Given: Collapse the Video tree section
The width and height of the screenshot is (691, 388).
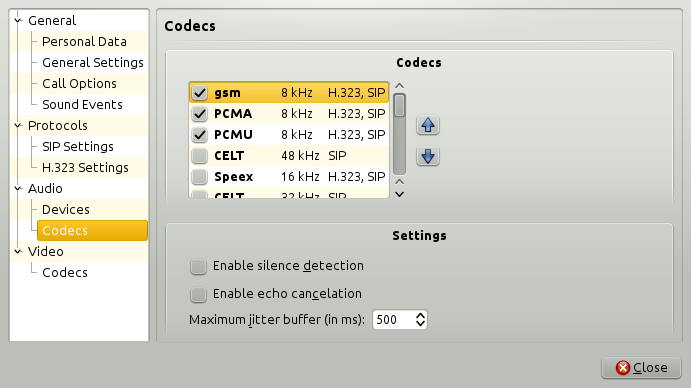Looking at the screenshot, I should tap(18, 252).
